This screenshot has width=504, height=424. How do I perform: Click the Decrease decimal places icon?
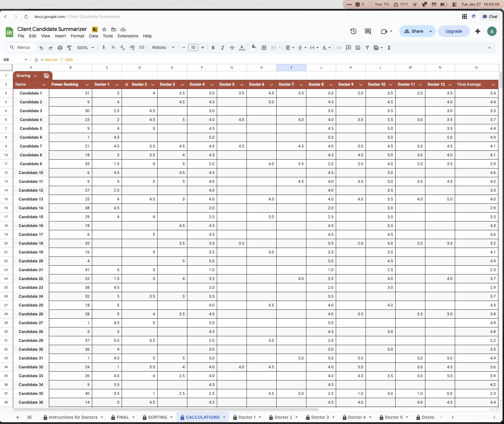pyautogui.click(x=123, y=47)
